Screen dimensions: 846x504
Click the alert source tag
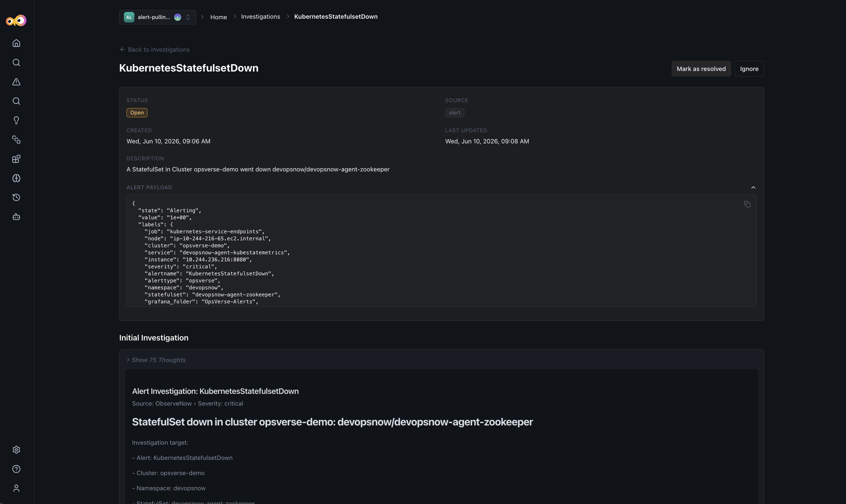pyautogui.click(x=455, y=113)
